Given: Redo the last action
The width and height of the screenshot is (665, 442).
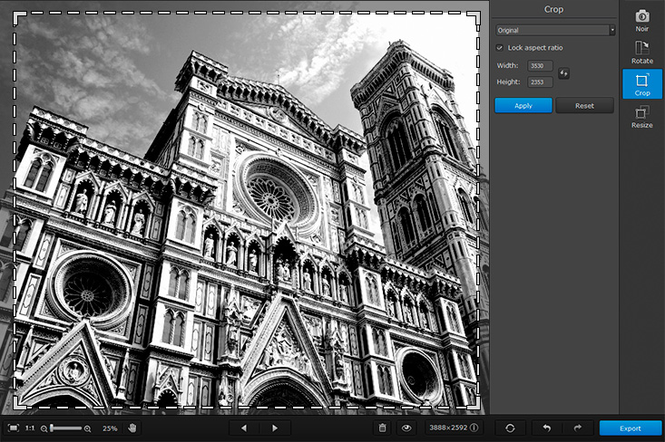Looking at the screenshot, I should pyautogui.click(x=578, y=428).
